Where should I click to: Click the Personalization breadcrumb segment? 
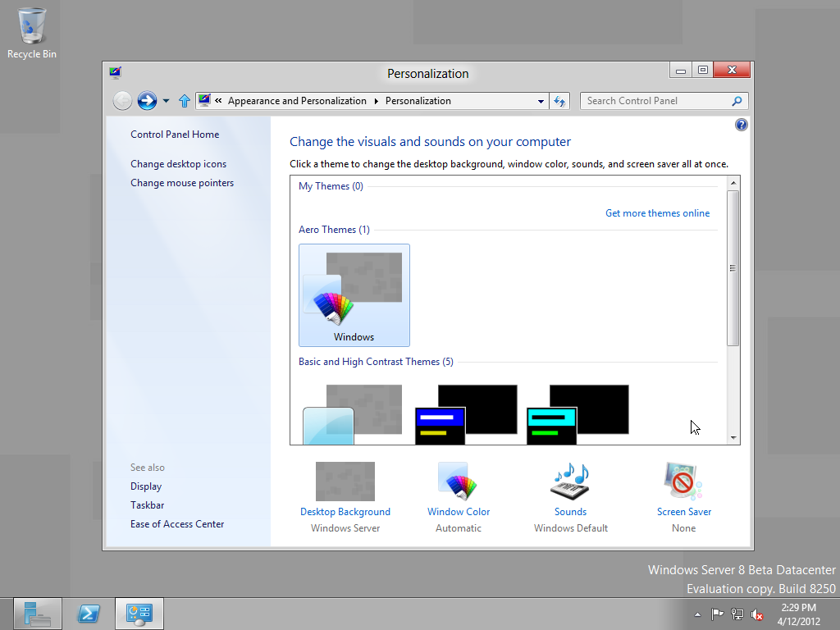coord(418,101)
